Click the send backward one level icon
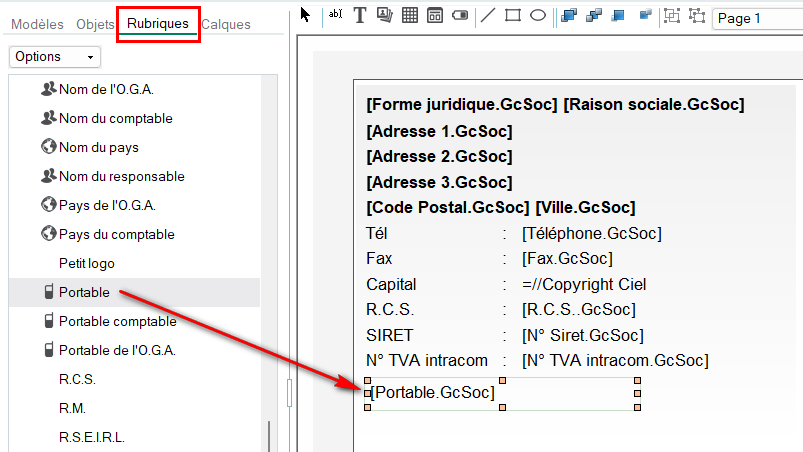 [645, 14]
